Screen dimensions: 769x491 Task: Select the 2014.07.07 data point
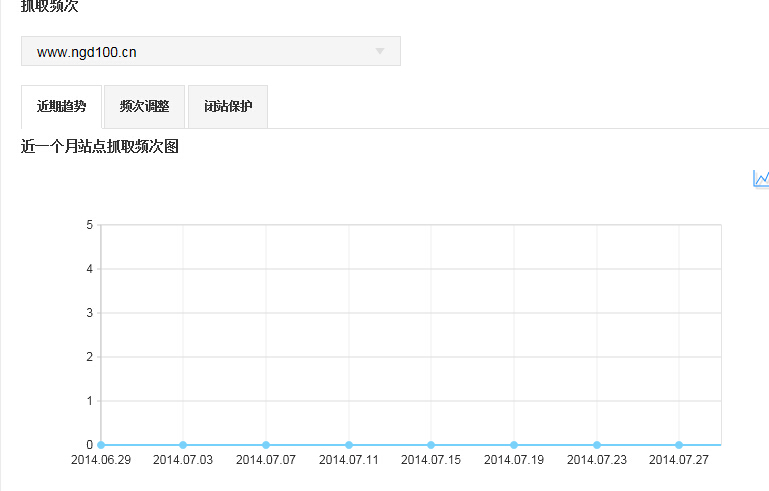coord(266,445)
